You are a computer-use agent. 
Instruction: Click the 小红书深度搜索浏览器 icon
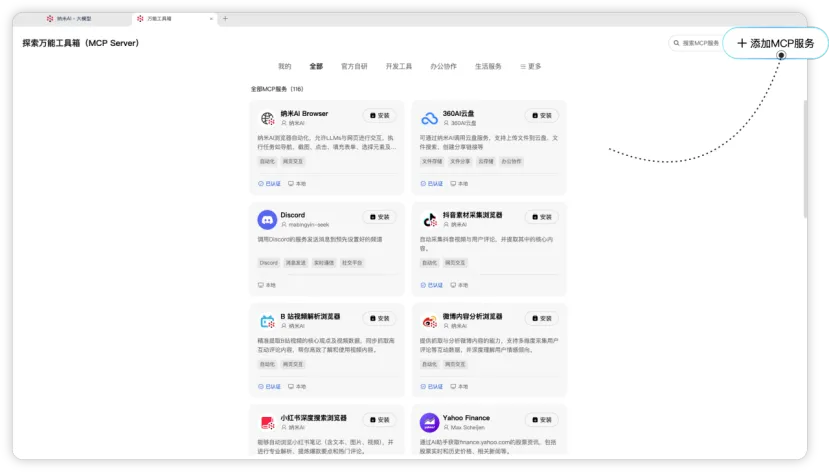[267, 423]
